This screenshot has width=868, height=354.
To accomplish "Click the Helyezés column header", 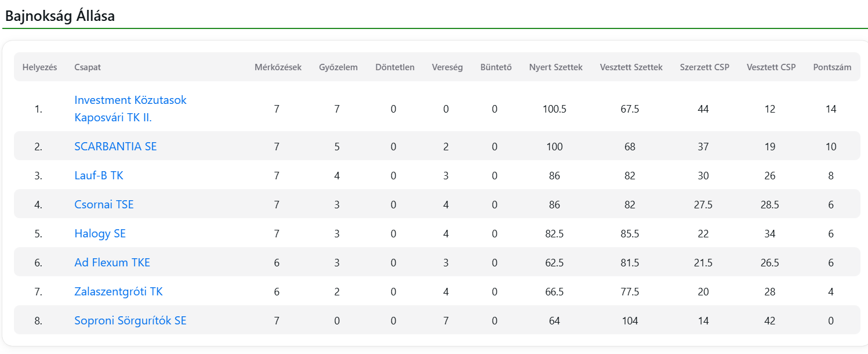I will tap(39, 67).
